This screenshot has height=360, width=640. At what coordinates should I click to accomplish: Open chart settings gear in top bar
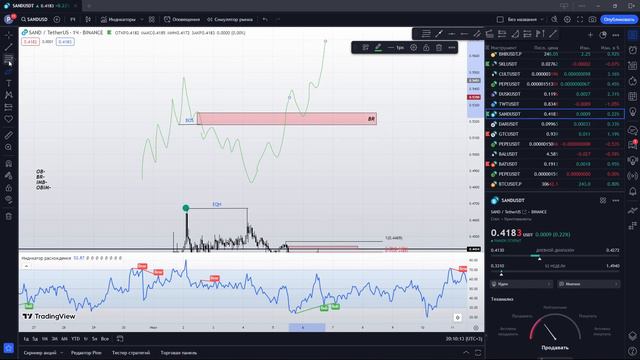[x=567, y=19]
